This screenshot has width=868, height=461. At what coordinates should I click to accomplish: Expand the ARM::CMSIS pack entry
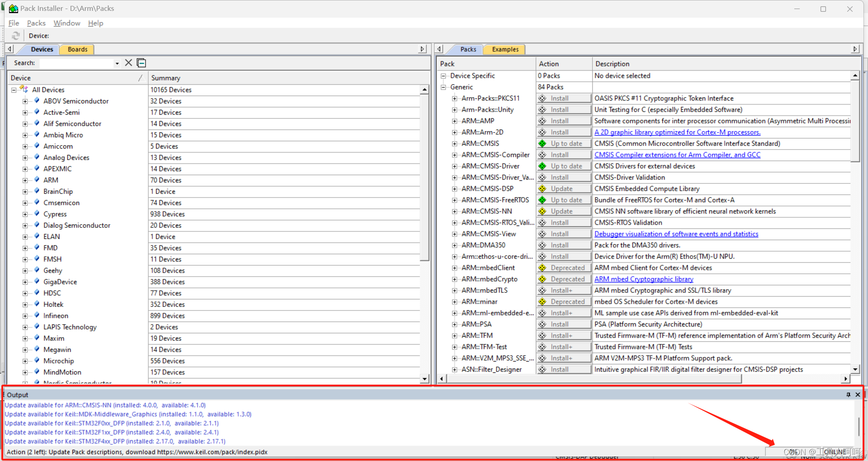(454, 144)
